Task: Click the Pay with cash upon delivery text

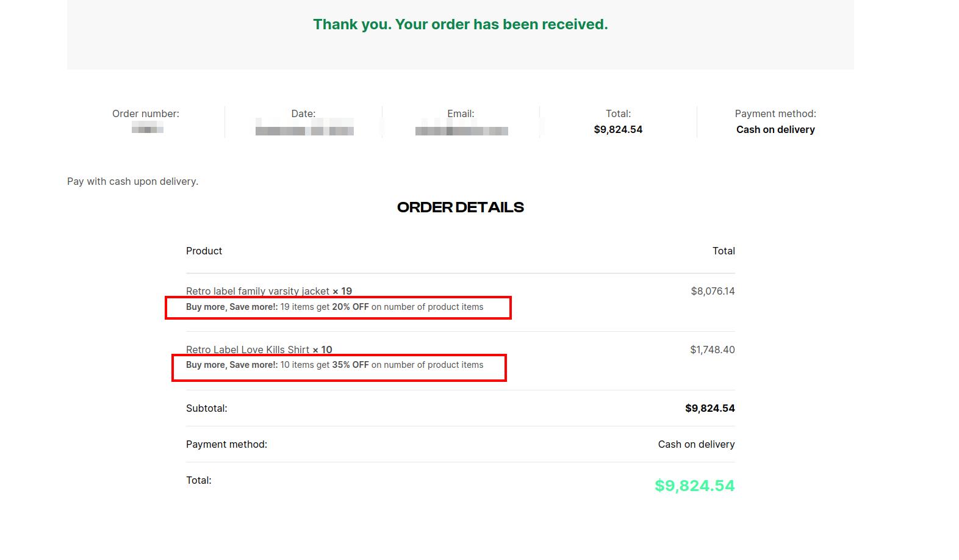Action: [132, 181]
